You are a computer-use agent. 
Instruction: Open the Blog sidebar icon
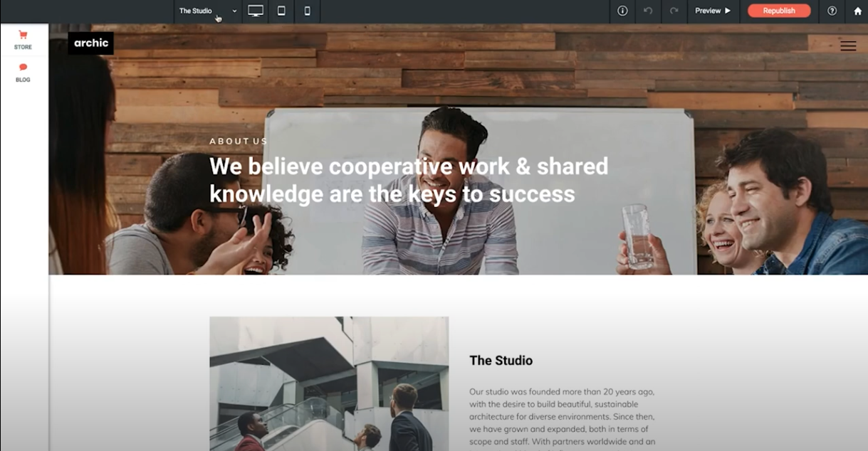[x=23, y=73]
